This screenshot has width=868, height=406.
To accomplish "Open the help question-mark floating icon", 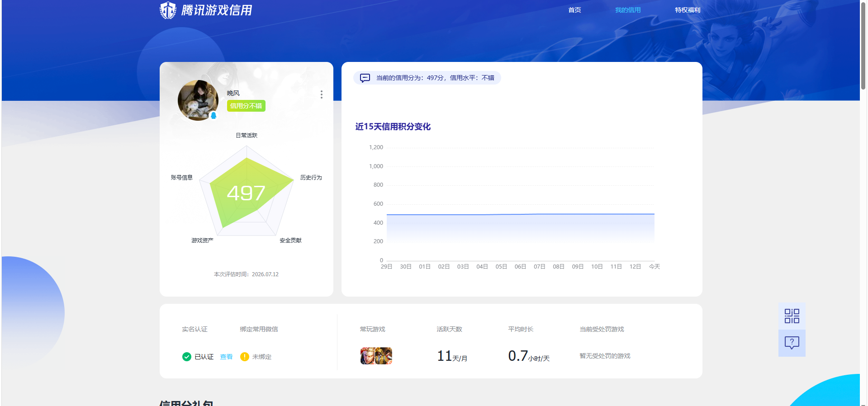I will (x=792, y=343).
